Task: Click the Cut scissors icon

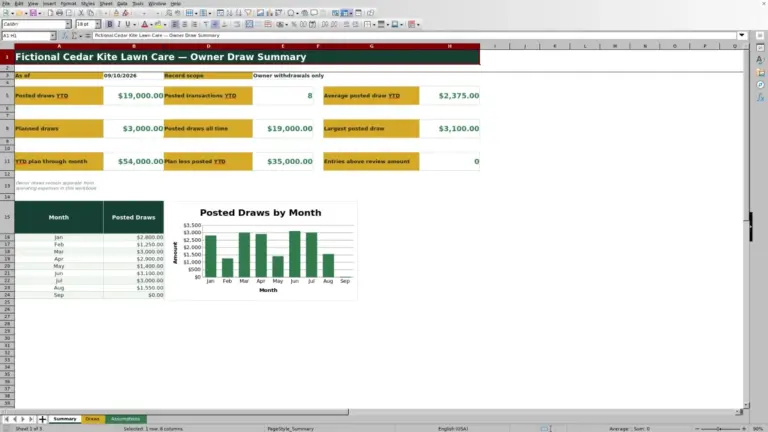Action: pos(81,13)
